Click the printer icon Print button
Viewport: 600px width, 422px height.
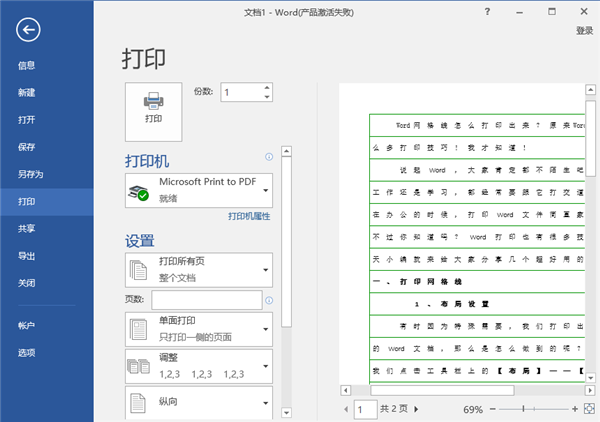point(153,112)
